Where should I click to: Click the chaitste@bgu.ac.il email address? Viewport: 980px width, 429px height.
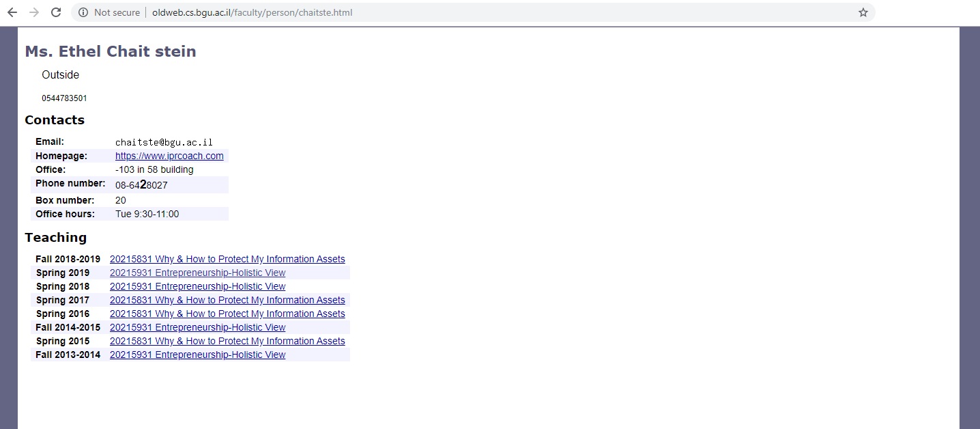(164, 142)
